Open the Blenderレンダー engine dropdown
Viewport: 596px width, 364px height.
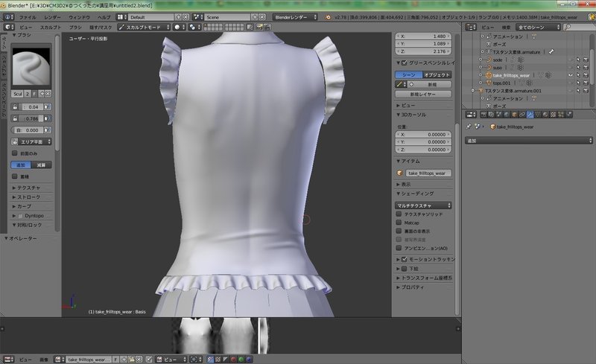click(295, 17)
